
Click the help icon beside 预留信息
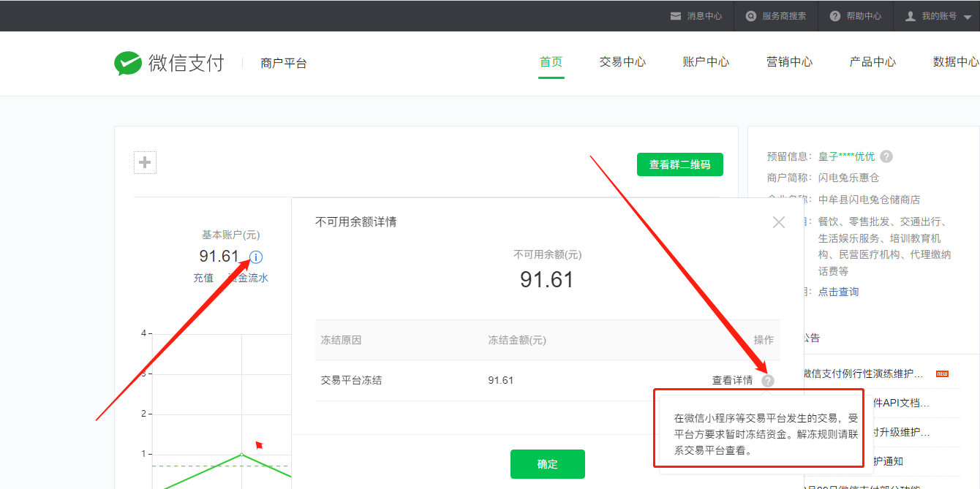click(886, 156)
